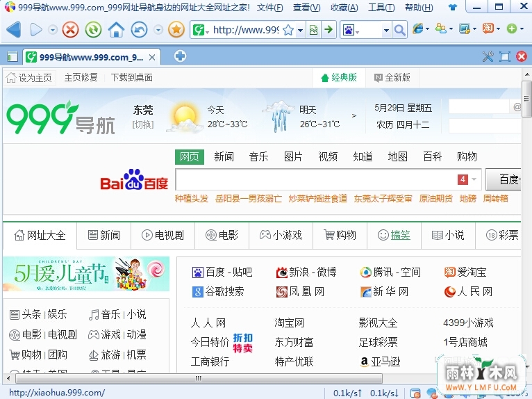The width and height of the screenshot is (532, 399).
Task: Switch to the 电影 category tab
Action: [x=222, y=235]
